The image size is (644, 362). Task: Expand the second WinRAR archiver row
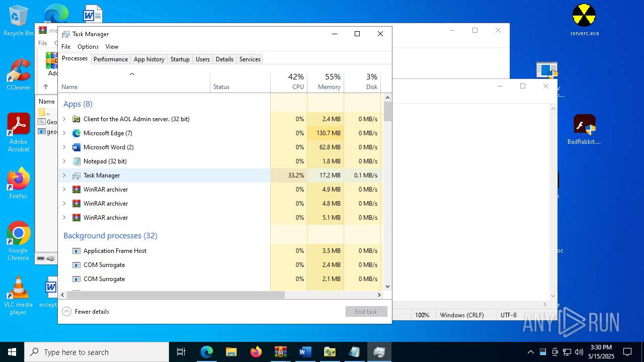[64, 204]
